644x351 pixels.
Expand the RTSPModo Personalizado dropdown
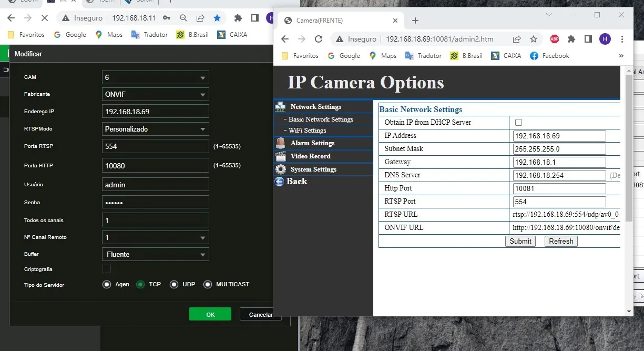(155, 129)
